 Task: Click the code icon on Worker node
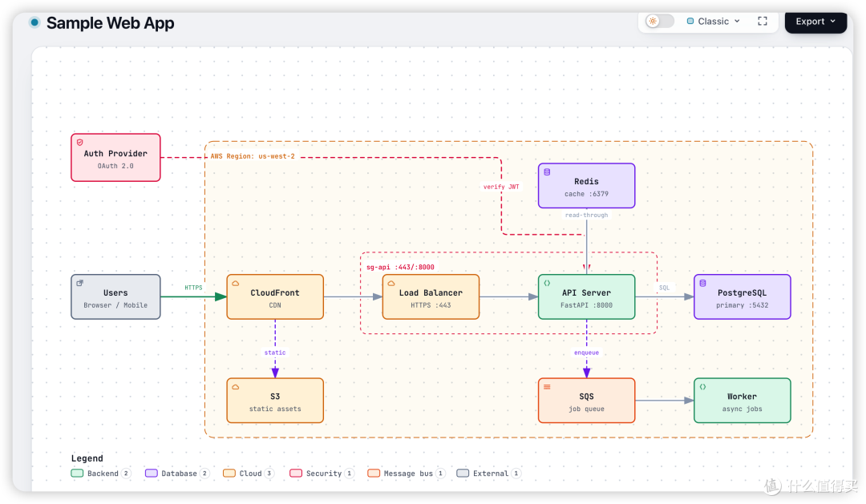click(703, 387)
